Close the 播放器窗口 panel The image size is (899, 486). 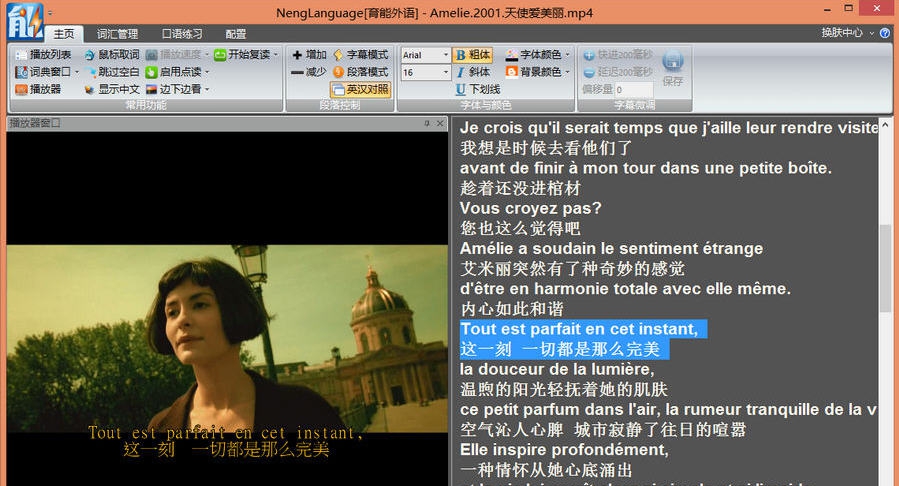(x=440, y=123)
